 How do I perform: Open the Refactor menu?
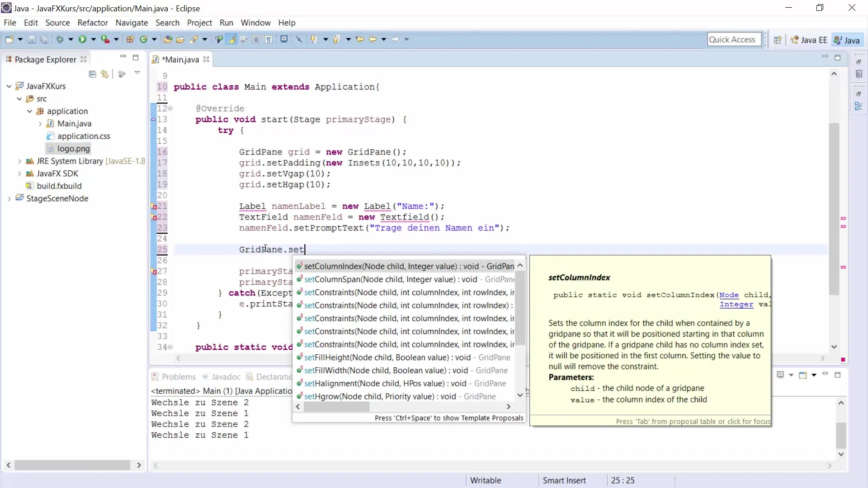coord(93,23)
